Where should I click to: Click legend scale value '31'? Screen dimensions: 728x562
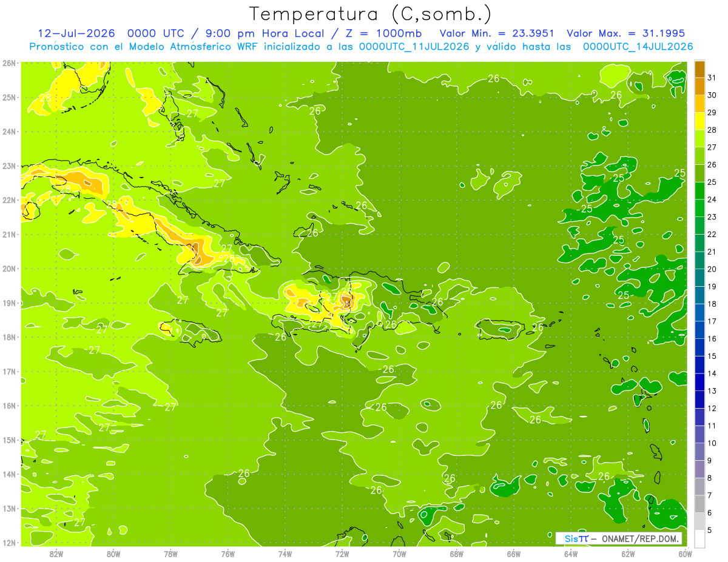(x=712, y=78)
